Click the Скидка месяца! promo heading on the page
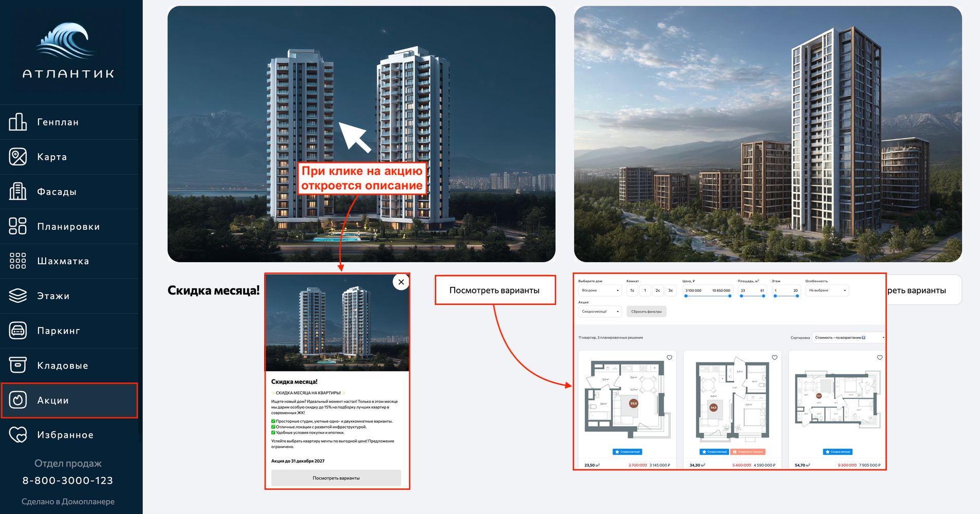980x514 pixels. point(214,290)
